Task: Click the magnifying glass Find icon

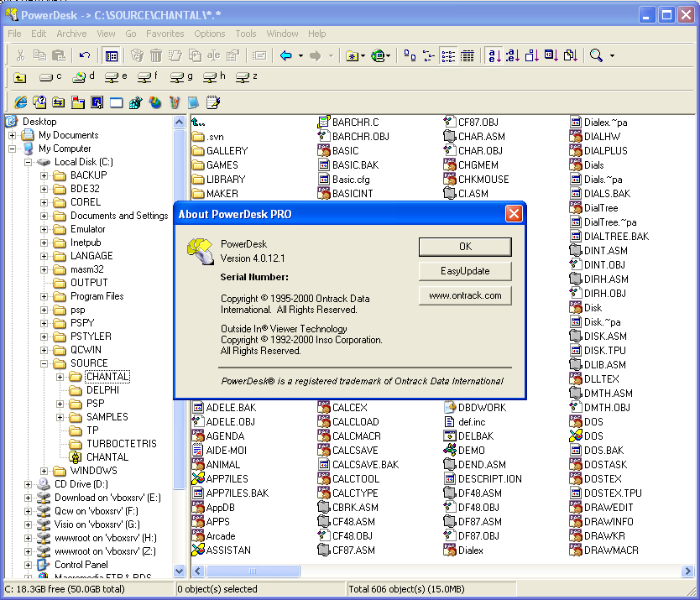Action: tap(596, 56)
